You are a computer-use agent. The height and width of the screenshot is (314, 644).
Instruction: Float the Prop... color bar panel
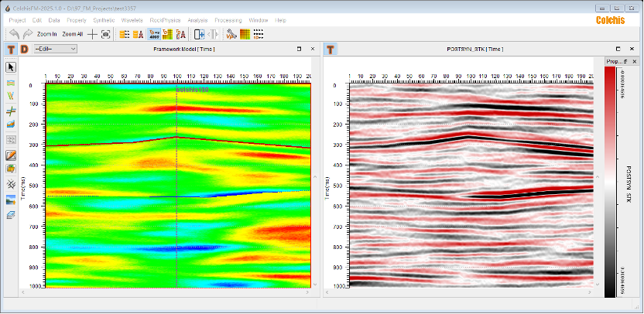pos(625,62)
